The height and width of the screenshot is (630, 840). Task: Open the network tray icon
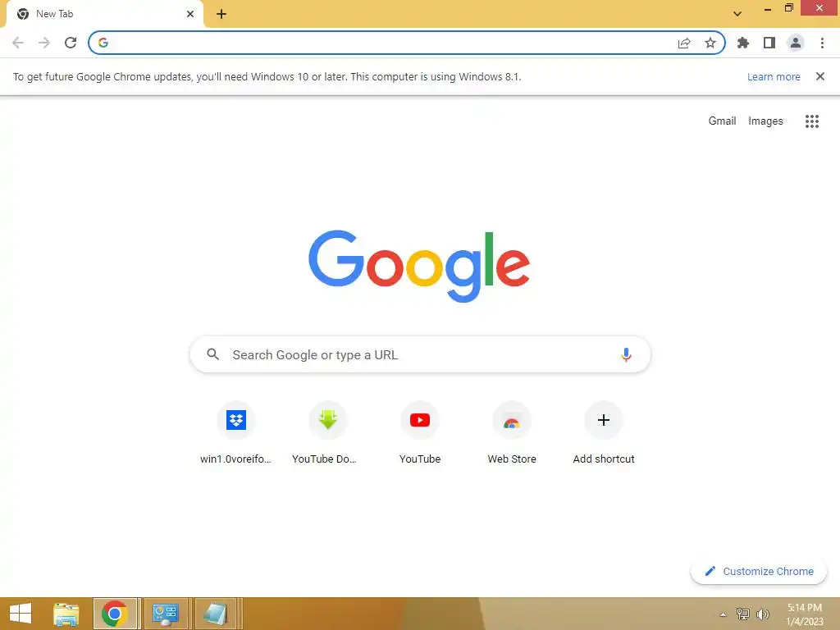(x=743, y=614)
